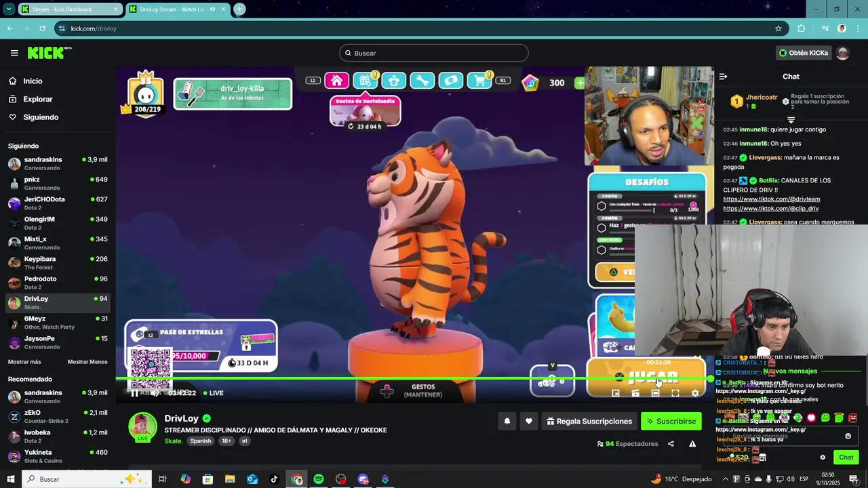
Task: Expand list with Mostrar más
Action: [x=24, y=362]
